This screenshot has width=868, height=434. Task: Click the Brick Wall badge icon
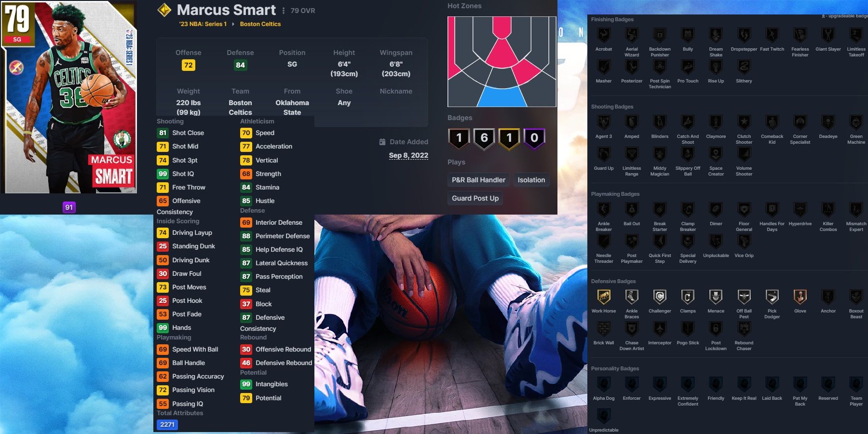[x=604, y=328]
